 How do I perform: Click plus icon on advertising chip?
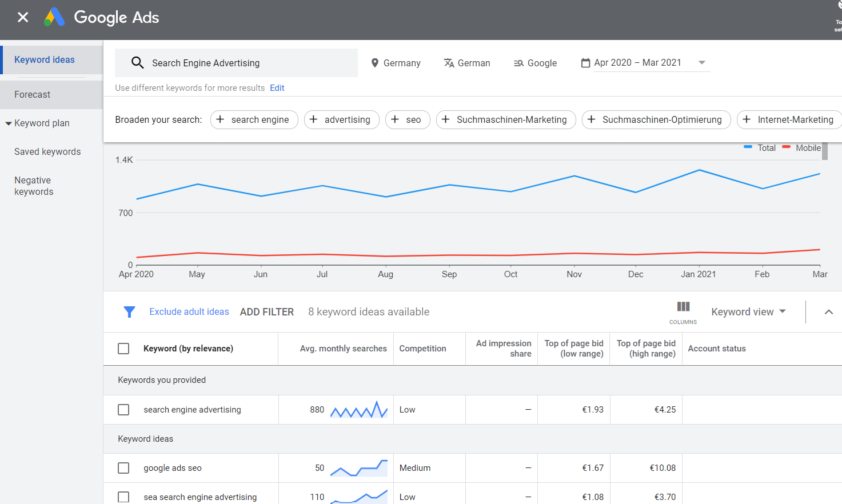point(313,119)
